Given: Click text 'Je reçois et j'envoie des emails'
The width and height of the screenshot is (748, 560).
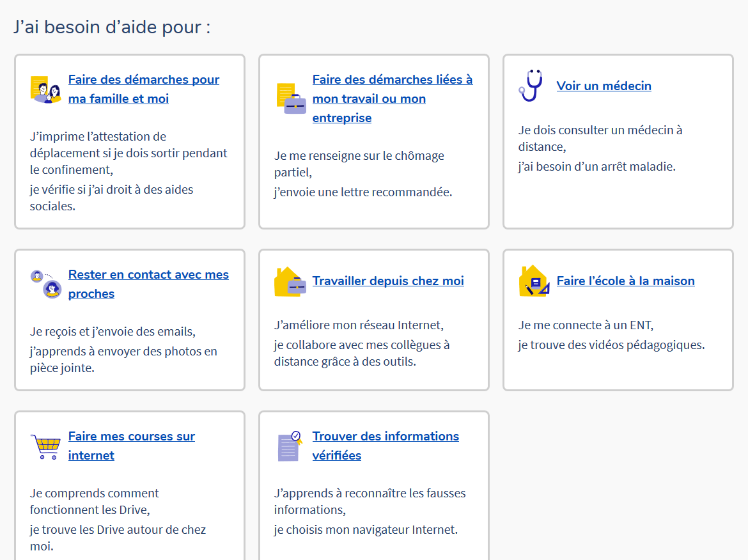Looking at the screenshot, I should pyautogui.click(x=113, y=332).
